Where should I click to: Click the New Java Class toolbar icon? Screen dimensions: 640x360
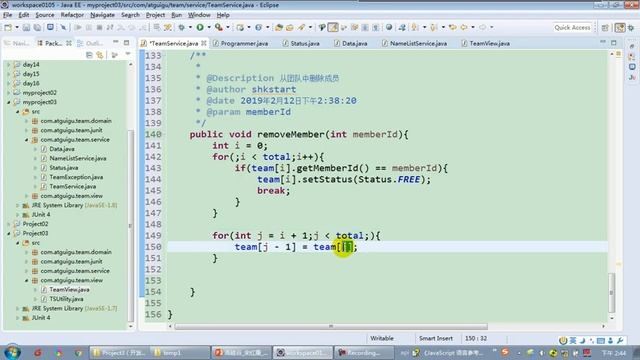(x=258, y=27)
